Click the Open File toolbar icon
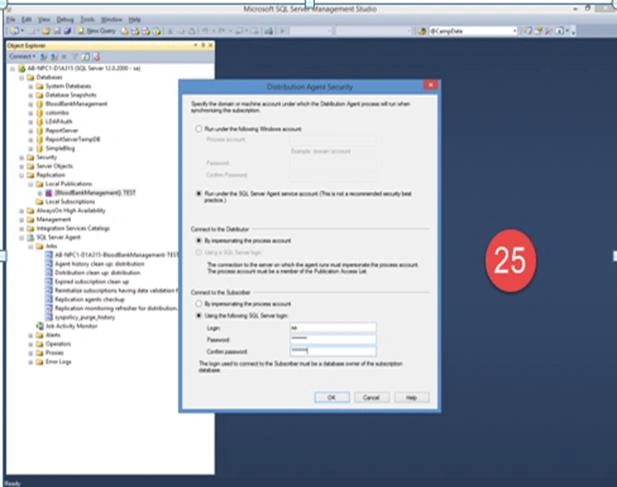This screenshot has width=617, height=487. [46, 31]
